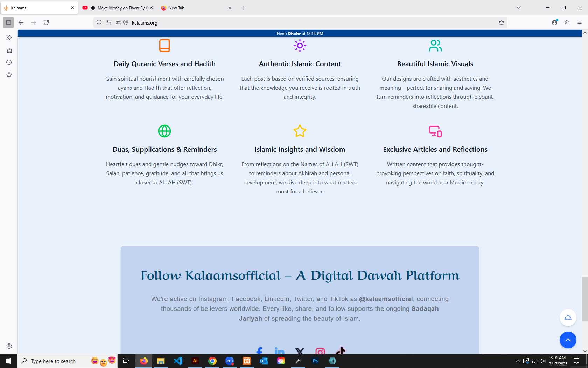588x368 pixels.
Task: Open the Instagram social link
Action: [x=320, y=351]
